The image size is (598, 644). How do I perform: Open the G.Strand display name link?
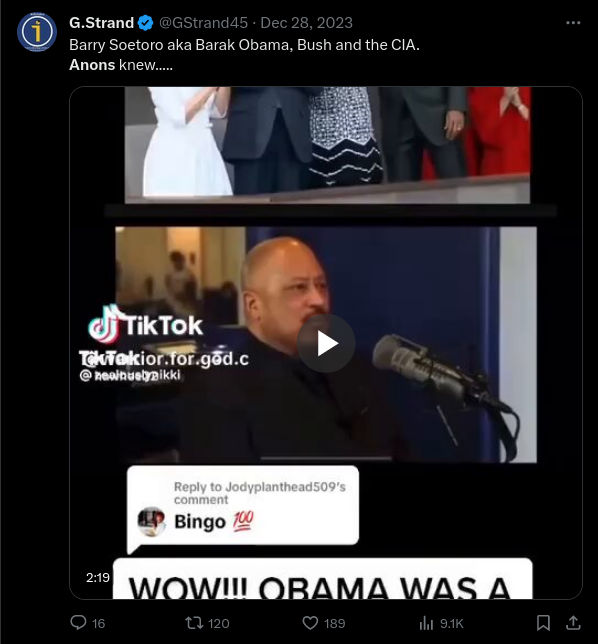tap(101, 23)
